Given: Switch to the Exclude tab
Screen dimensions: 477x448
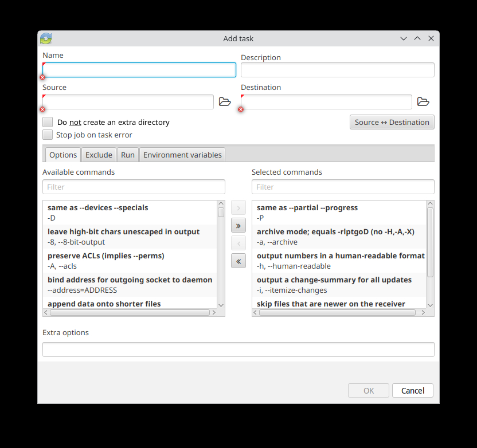Looking at the screenshot, I should pyautogui.click(x=99, y=155).
